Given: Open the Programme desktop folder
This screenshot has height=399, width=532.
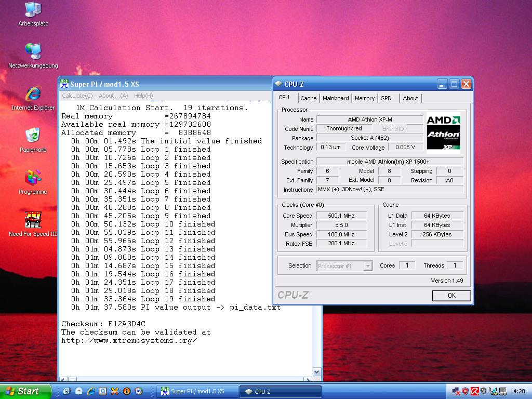Looking at the screenshot, I should pos(33,178).
